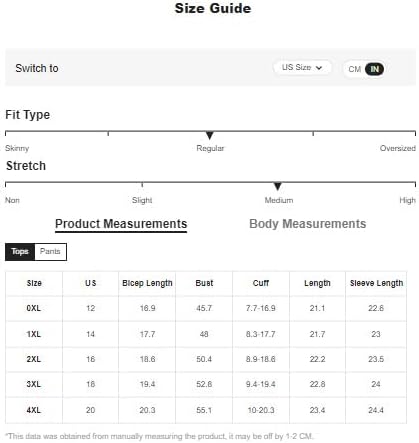Click the Stretch Medium marker triangle
This screenshot has height=443, width=419.
(277, 186)
